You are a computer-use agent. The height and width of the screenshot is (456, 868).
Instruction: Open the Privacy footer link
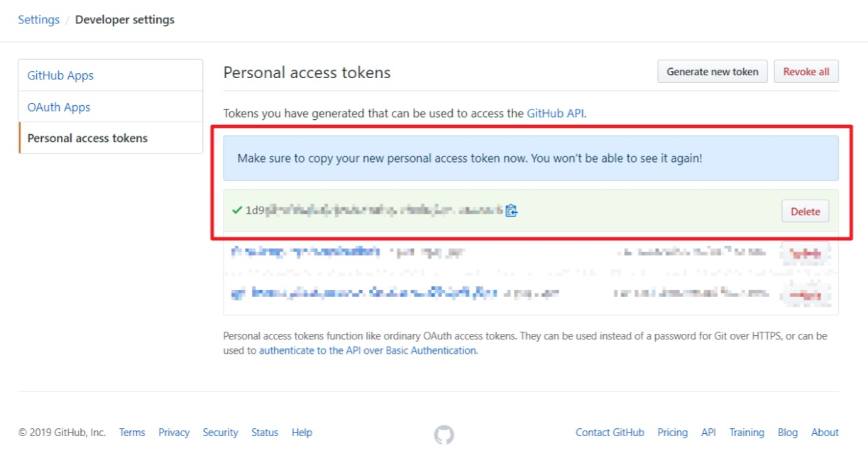(174, 433)
